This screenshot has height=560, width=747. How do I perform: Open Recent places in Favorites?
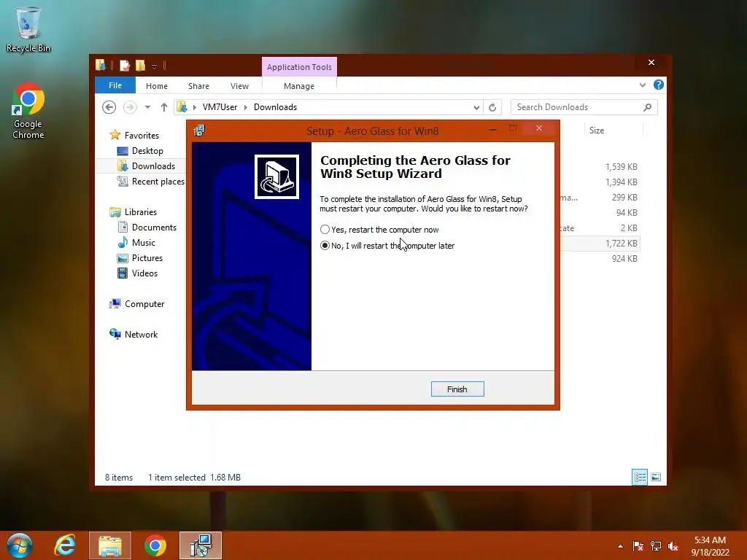[x=158, y=182]
